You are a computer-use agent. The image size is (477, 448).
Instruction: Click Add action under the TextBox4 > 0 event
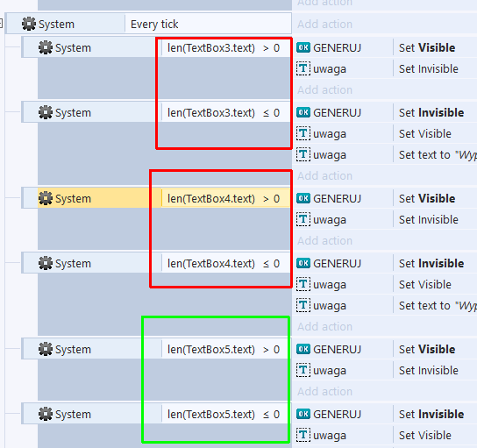tap(325, 241)
